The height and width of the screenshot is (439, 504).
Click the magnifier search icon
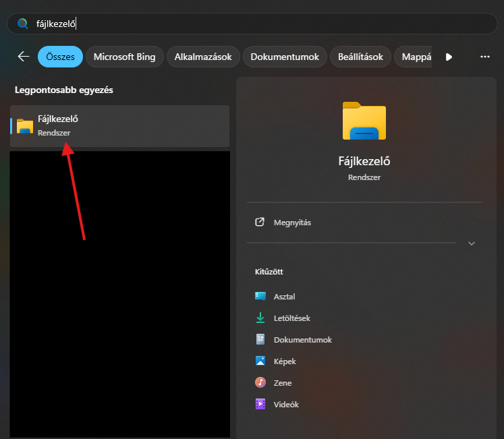coord(23,24)
